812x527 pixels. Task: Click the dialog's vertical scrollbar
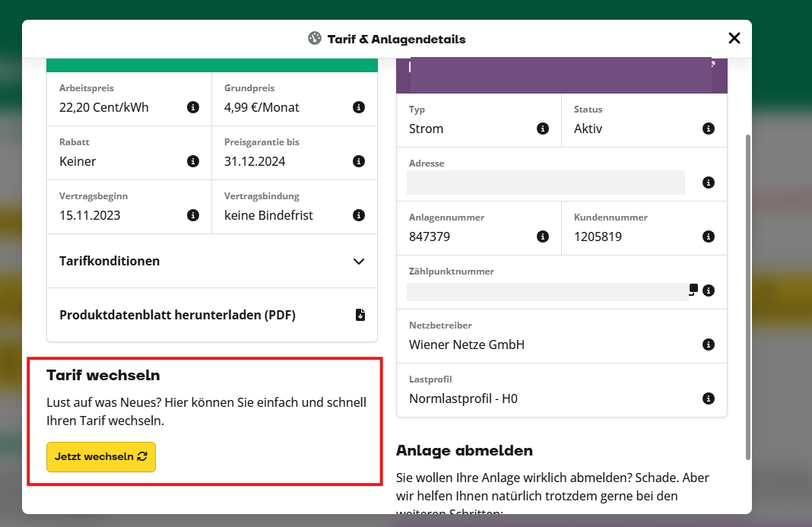pos(748,297)
